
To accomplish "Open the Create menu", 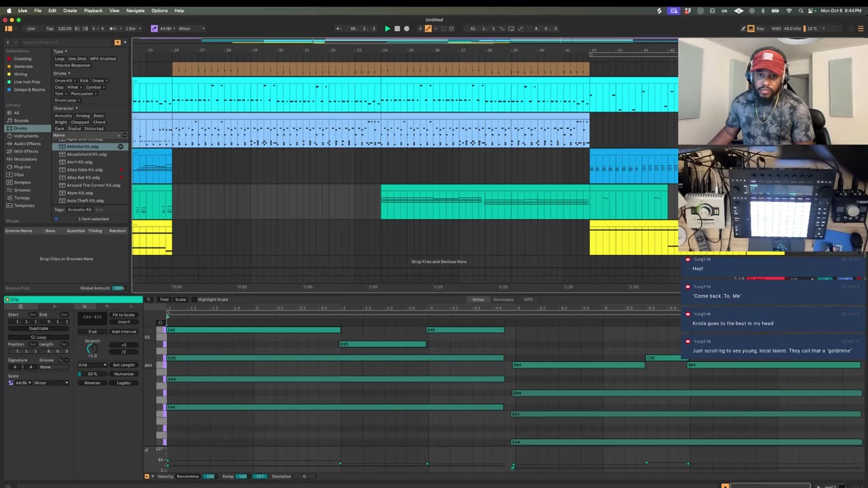I will point(70,10).
